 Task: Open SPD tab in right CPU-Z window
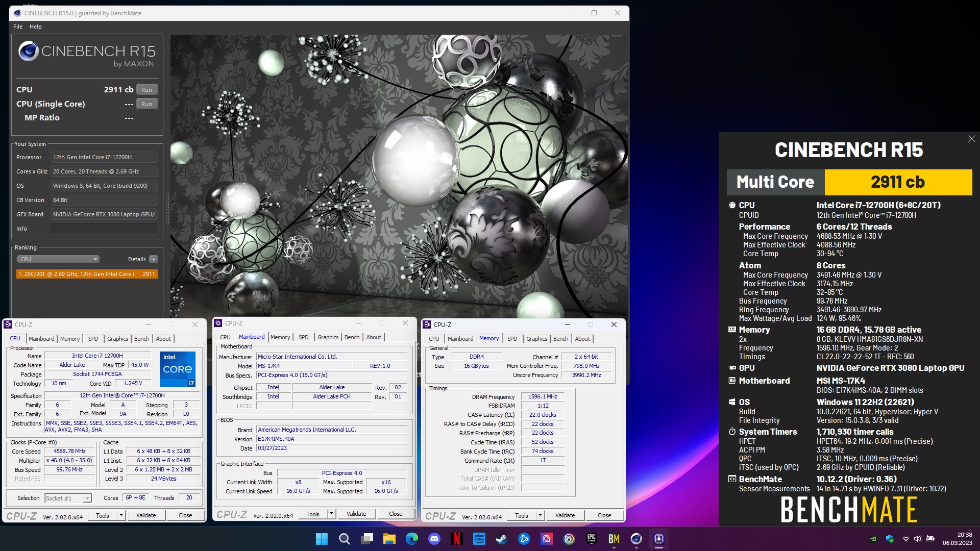coord(512,339)
